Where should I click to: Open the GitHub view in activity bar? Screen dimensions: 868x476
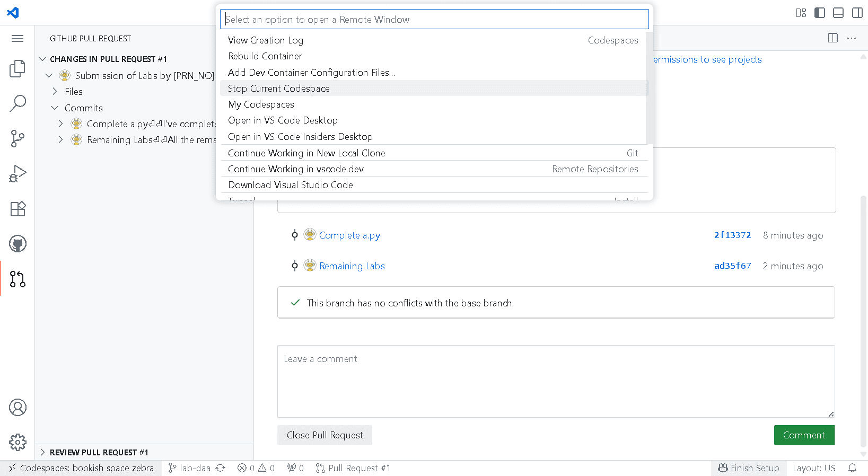(17, 244)
